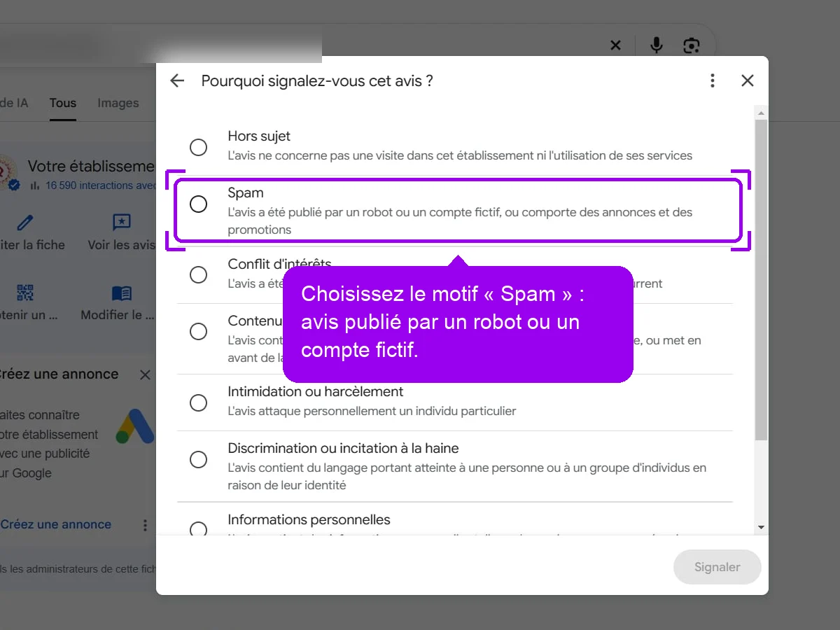Viewport: 840px width, 630px height.
Task: Follow the "Créez une annonce" link
Action: point(56,524)
